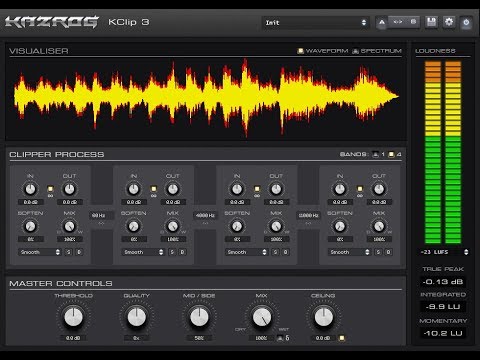Click band 2 MIX knob
This screenshot has height=360, width=480.
click(x=173, y=227)
